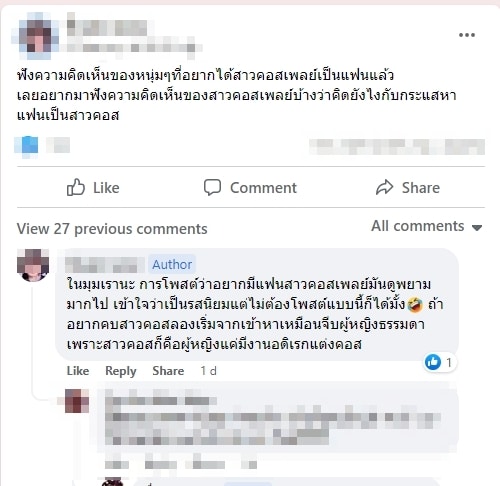Viewport: 500px width, 486px height.
Task: Open the post options three-dots menu
Action: 467,35
